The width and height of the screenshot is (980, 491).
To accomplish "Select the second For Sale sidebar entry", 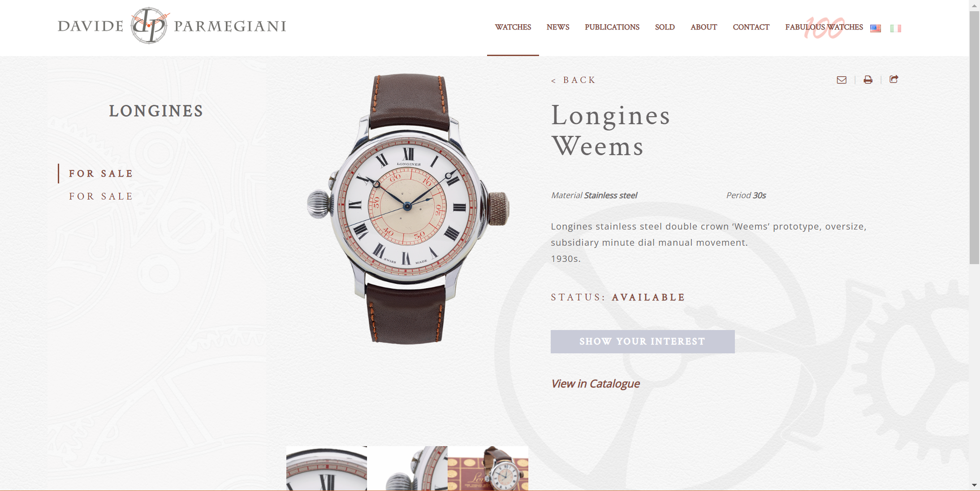I will pyautogui.click(x=101, y=196).
